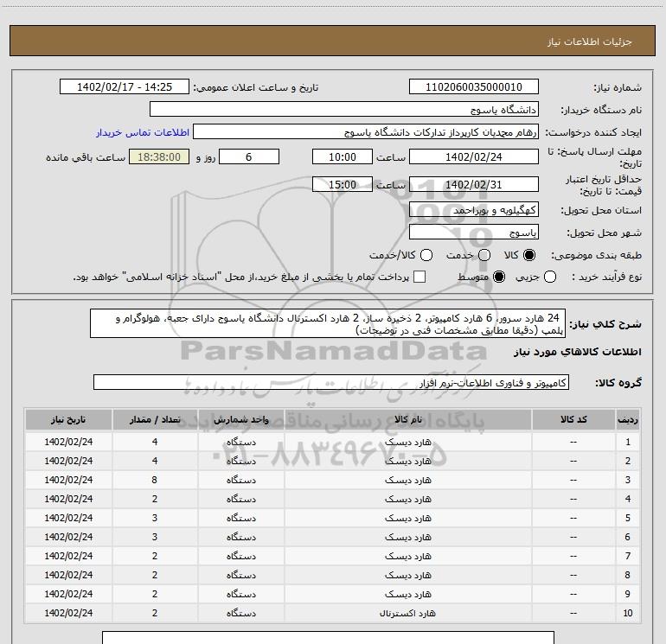
Task: Click quantity 8 in row 3
Action: [155, 480]
